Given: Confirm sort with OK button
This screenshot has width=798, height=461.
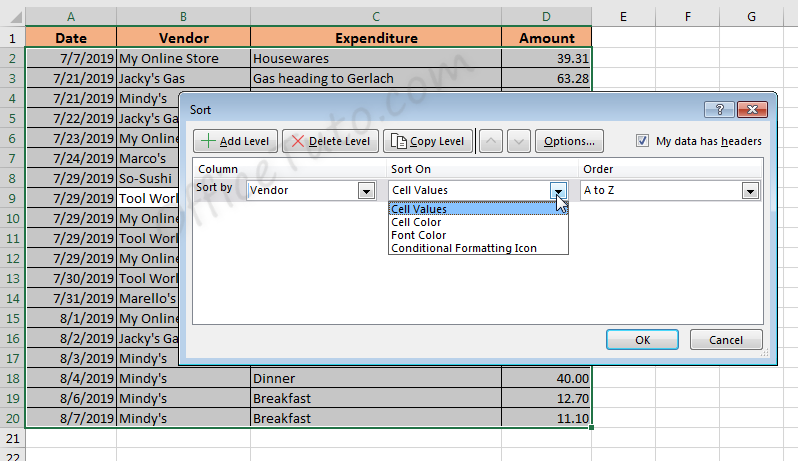Looking at the screenshot, I should [x=642, y=339].
